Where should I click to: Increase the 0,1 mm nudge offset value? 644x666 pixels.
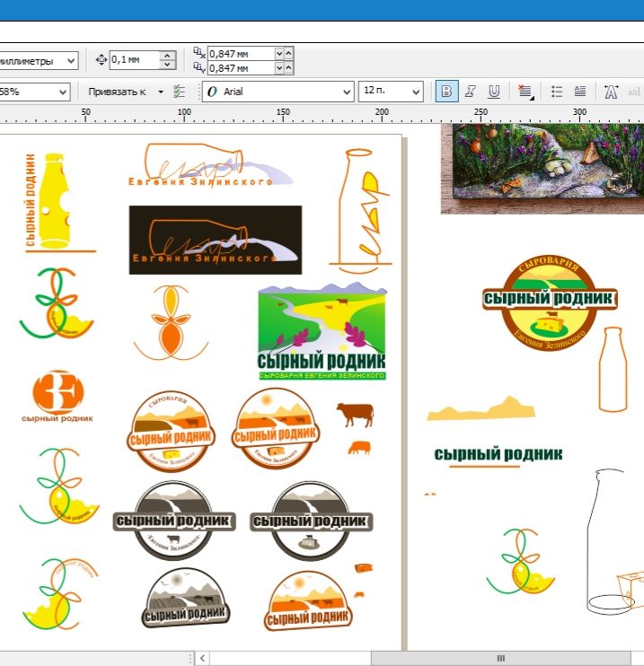167,56
